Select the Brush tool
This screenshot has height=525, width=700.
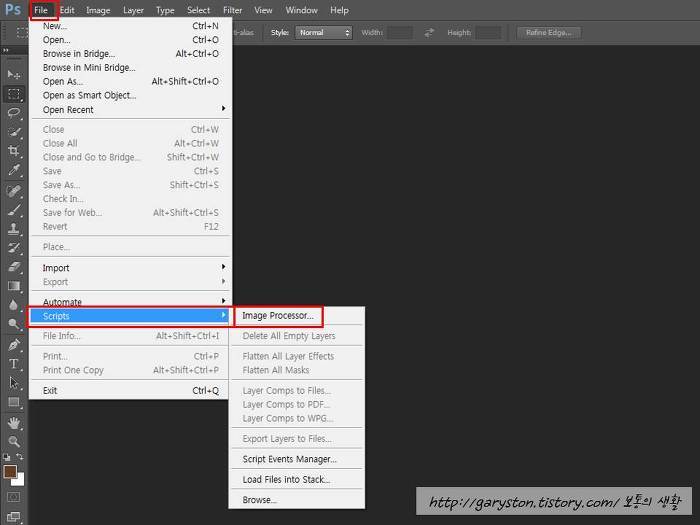14,210
